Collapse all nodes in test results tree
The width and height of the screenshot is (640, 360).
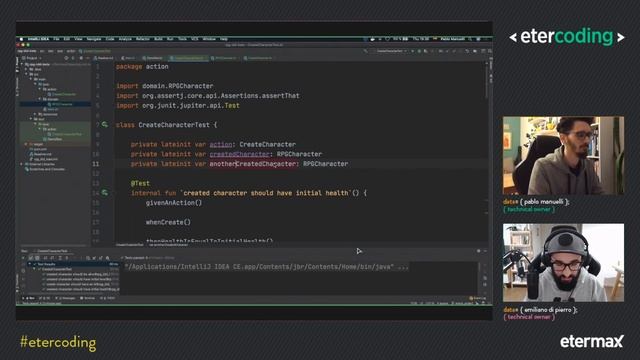point(67,258)
